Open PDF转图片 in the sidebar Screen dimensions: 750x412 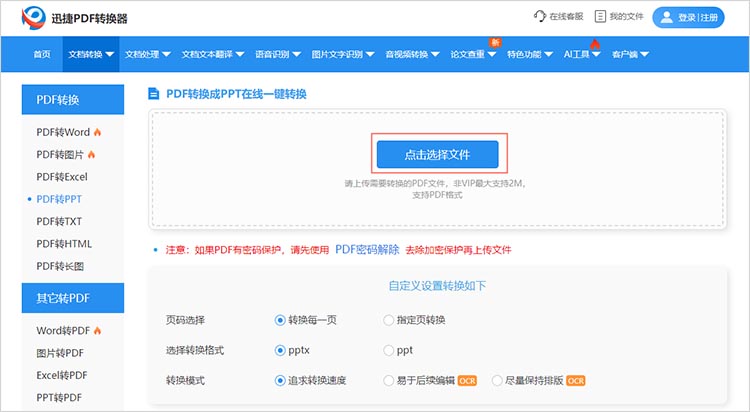coord(60,155)
